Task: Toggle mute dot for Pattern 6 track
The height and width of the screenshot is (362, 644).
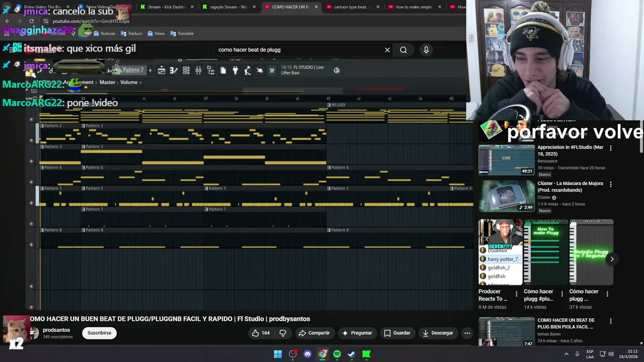Action: 31,182
